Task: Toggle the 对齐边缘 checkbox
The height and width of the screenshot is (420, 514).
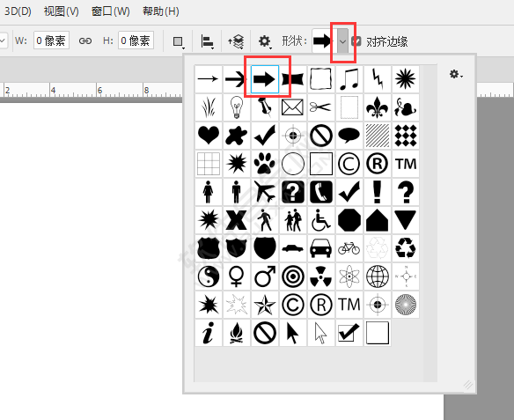Action: [x=356, y=41]
